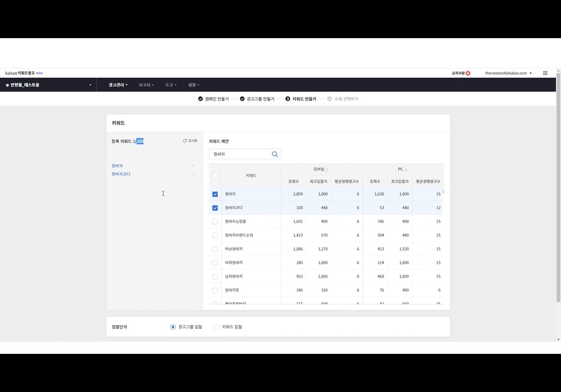Open the 도구 menu
Viewport: 561px width, 392px height.
[x=170, y=85]
